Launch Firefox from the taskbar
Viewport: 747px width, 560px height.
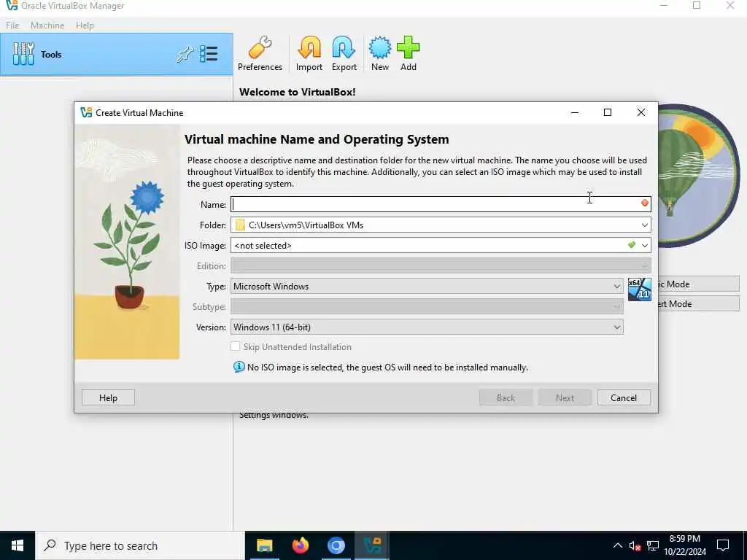300,545
